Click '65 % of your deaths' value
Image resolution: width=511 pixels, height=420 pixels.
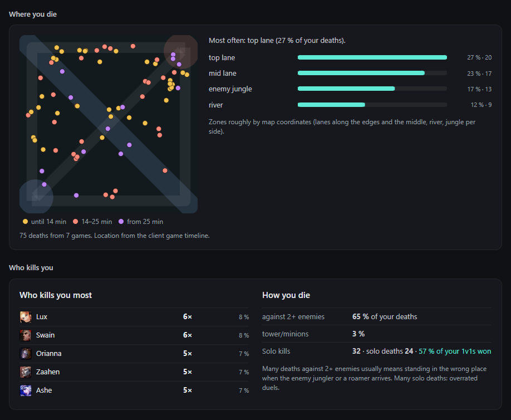(x=385, y=316)
